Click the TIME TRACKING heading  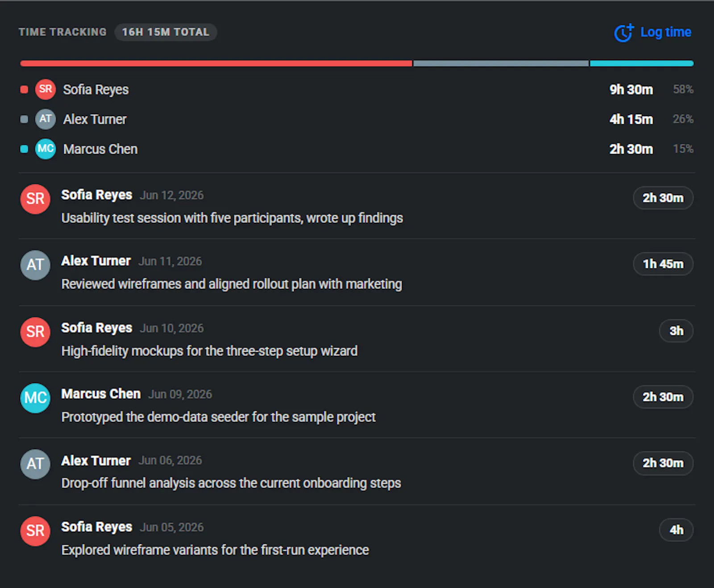pos(63,32)
